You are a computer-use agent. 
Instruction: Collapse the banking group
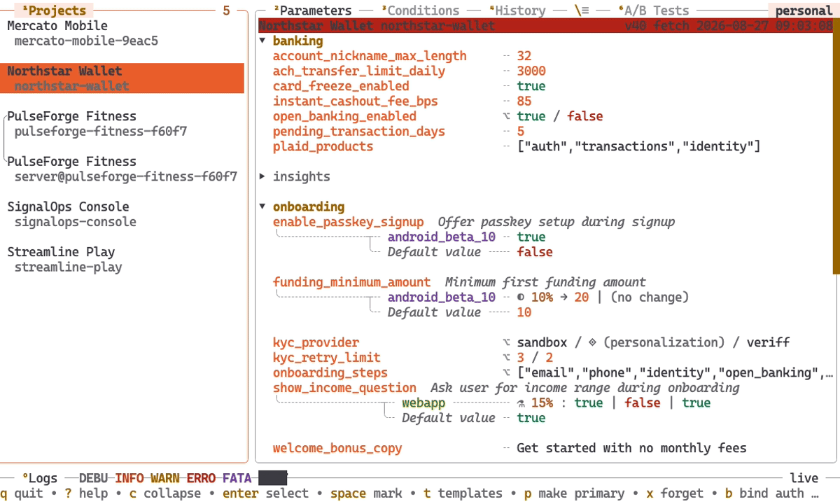262,41
